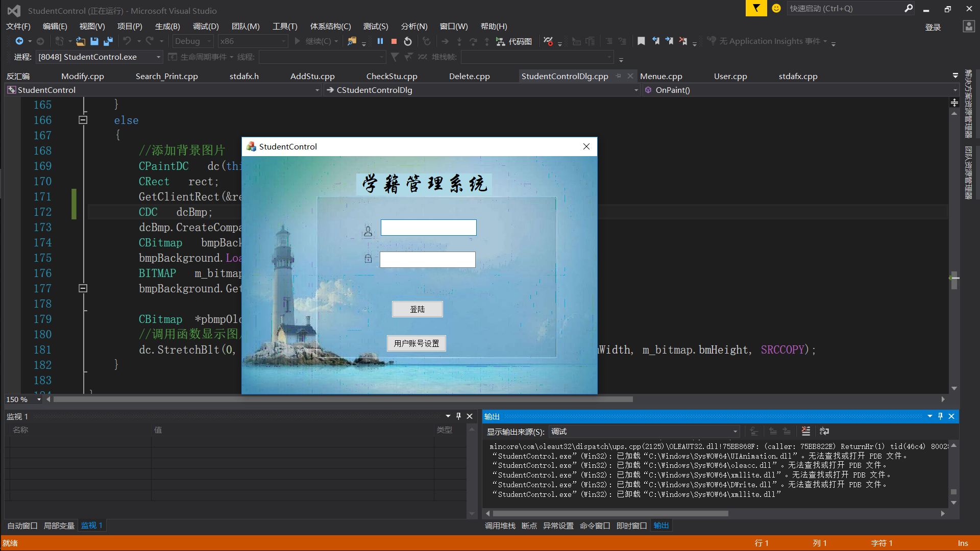Viewport: 980px width, 551px height.
Task: Toggle auto-hide pin on the Output panel
Action: tap(940, 416)
